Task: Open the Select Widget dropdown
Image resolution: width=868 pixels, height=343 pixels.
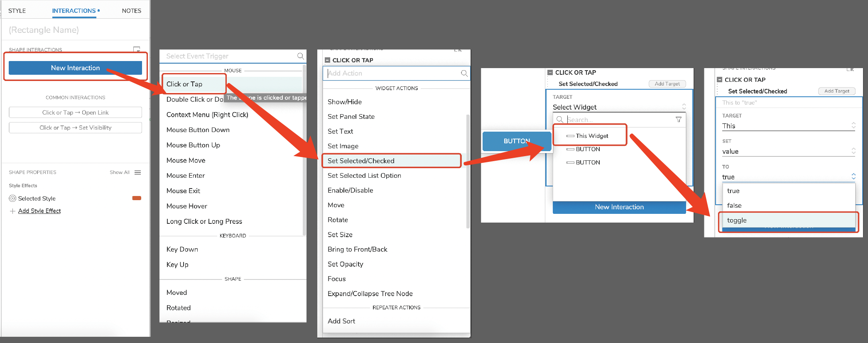Action: click(619, 107)
